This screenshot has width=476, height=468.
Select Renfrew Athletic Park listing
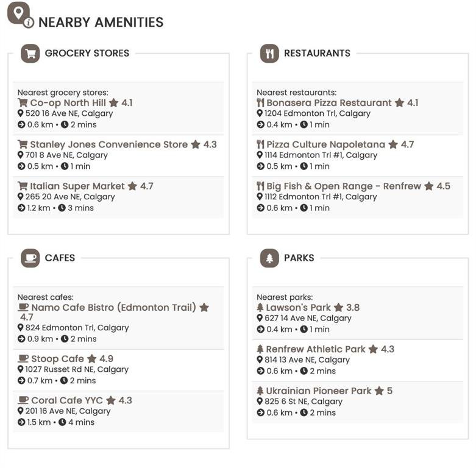(316, 349)
